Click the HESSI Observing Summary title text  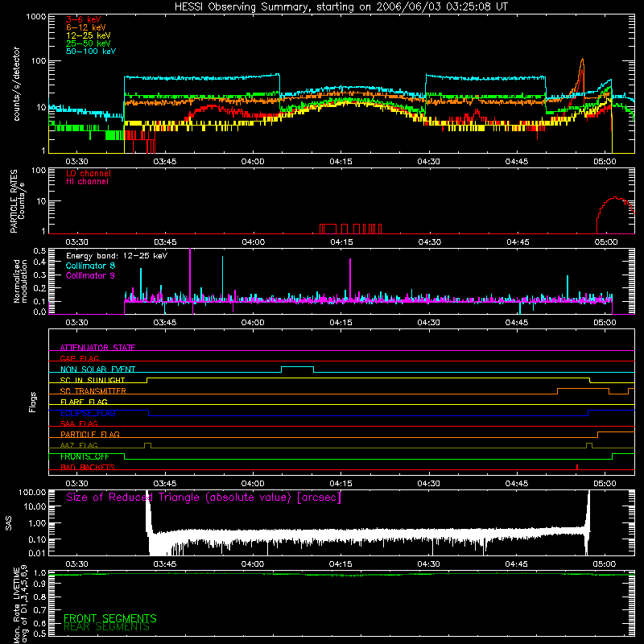[341, 7]
